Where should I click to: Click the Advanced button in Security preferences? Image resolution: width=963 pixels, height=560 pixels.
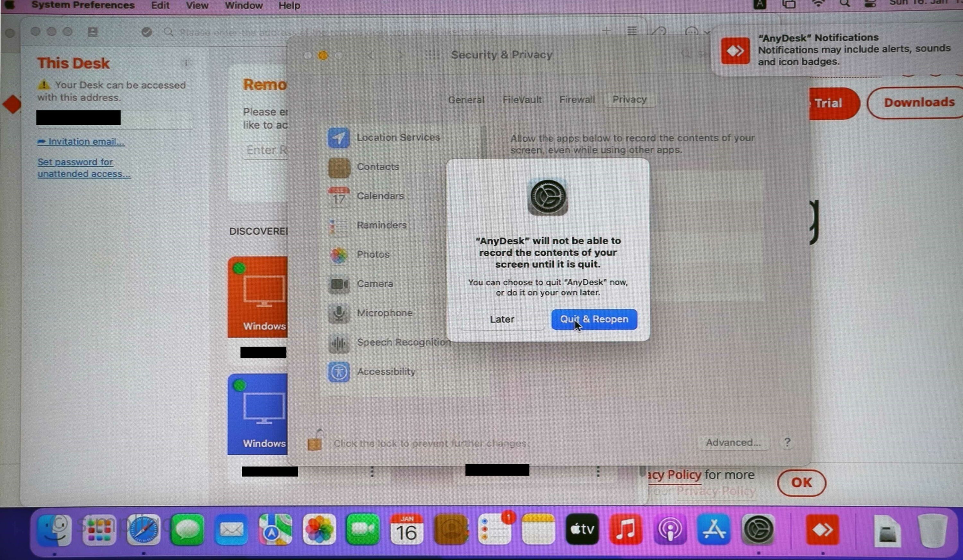(x=733, y=442)
